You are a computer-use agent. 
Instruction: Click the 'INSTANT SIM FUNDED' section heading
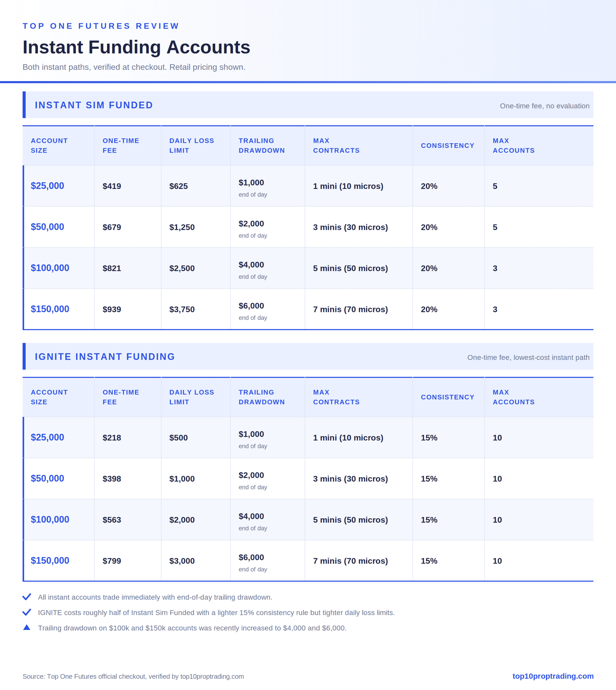point(94,105)
